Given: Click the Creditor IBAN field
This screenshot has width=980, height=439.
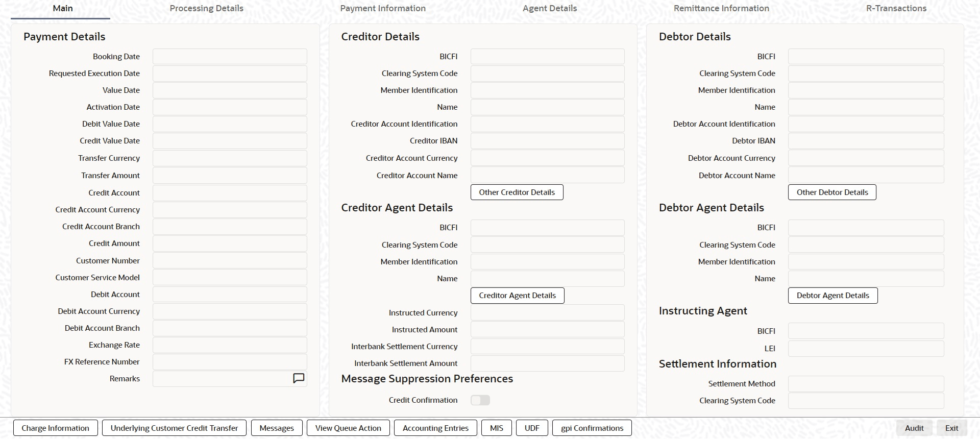Looking at the screenshot, I should [547, 141].
